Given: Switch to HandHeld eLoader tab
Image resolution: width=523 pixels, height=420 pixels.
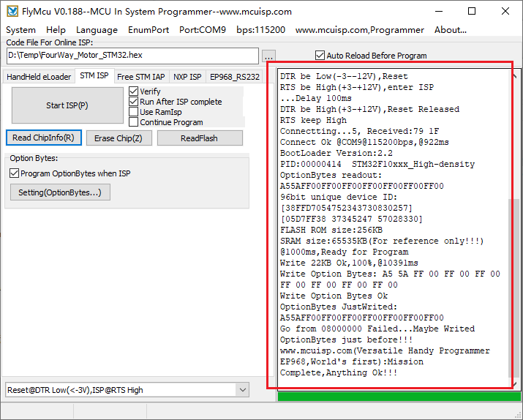Looking at the screenshot, I should [x=39, y=77].
